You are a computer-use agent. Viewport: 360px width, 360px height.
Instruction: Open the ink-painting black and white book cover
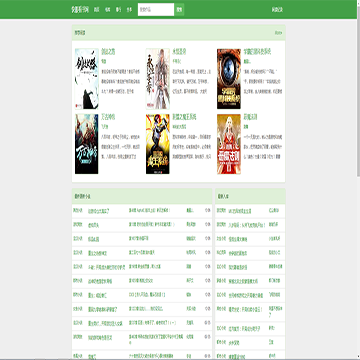click(x=87, y=79)
